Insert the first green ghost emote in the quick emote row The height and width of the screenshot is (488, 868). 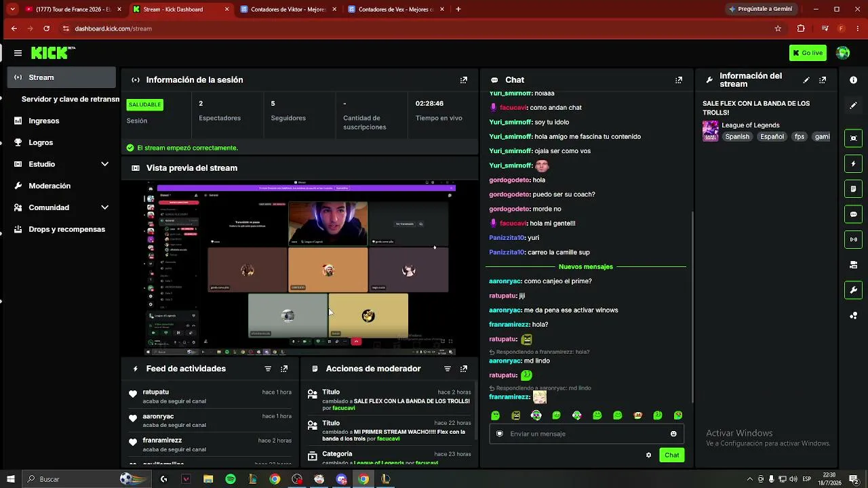pos(495,415)
